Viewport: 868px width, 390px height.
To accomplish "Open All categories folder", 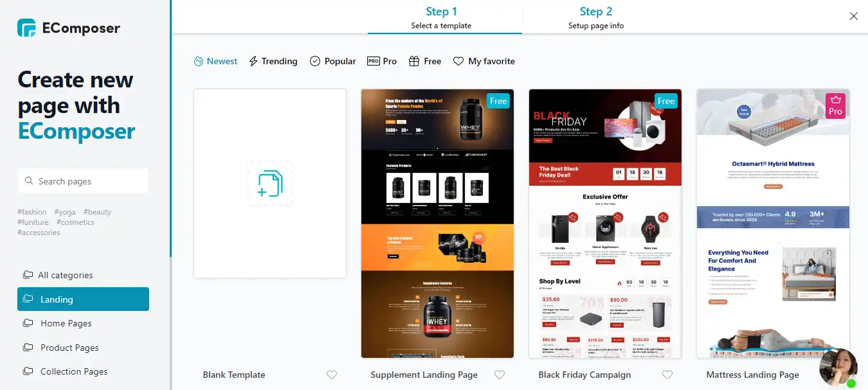I will pyautogui.click(x=58, y=275).
